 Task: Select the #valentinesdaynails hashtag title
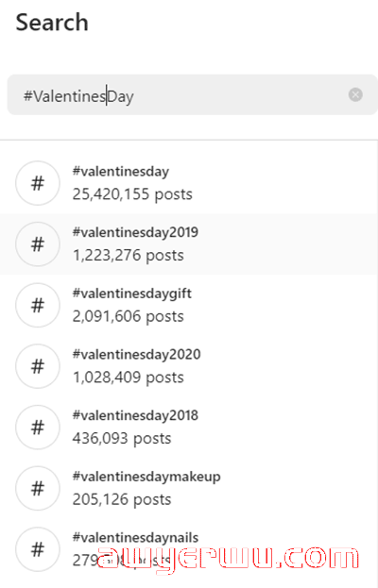[x=135, y=538]
